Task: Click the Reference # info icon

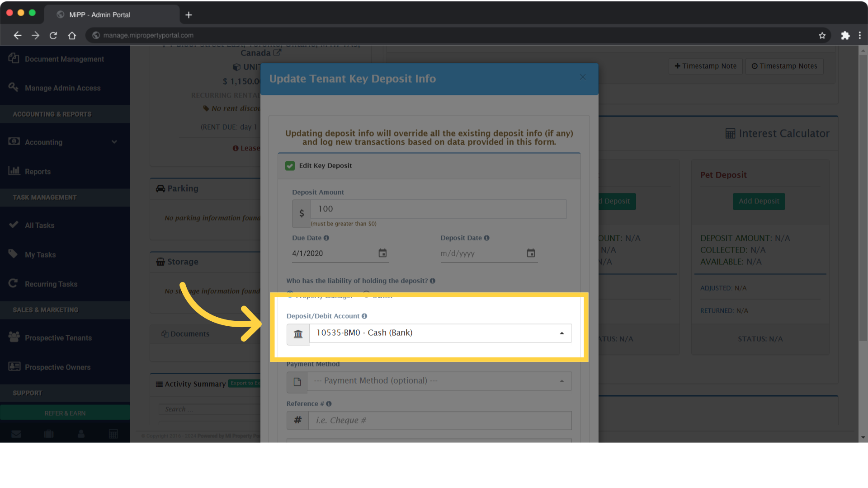Action: pyautogui.click(x=329, y=404)
